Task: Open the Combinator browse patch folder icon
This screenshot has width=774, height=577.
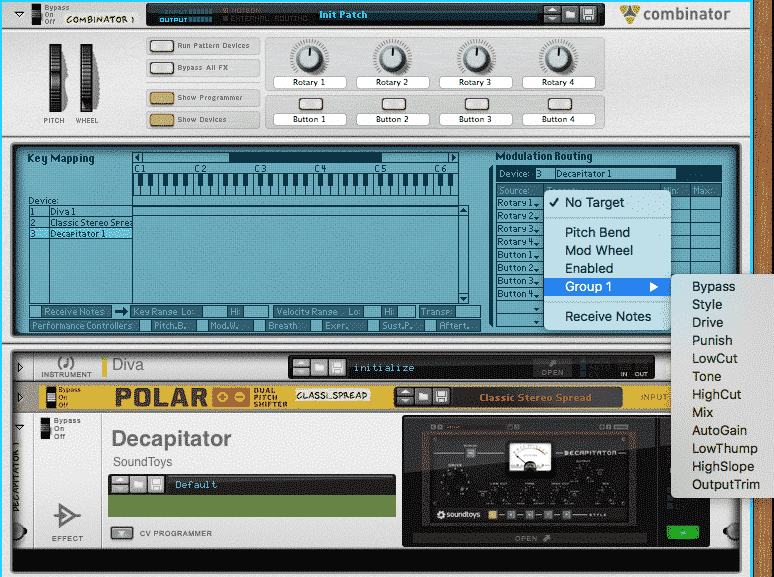Action: [x=570, y=14]
